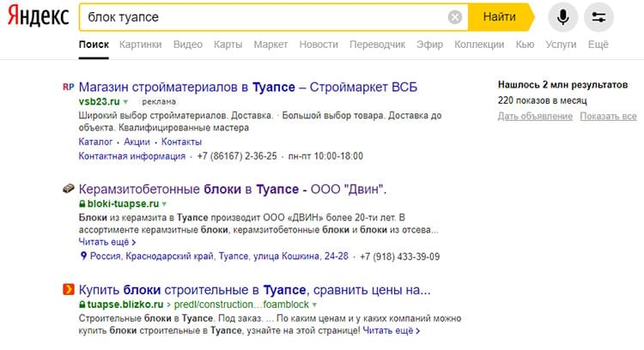Open the Переводчик tab
The image size is (644, 350).
(377, 45)
